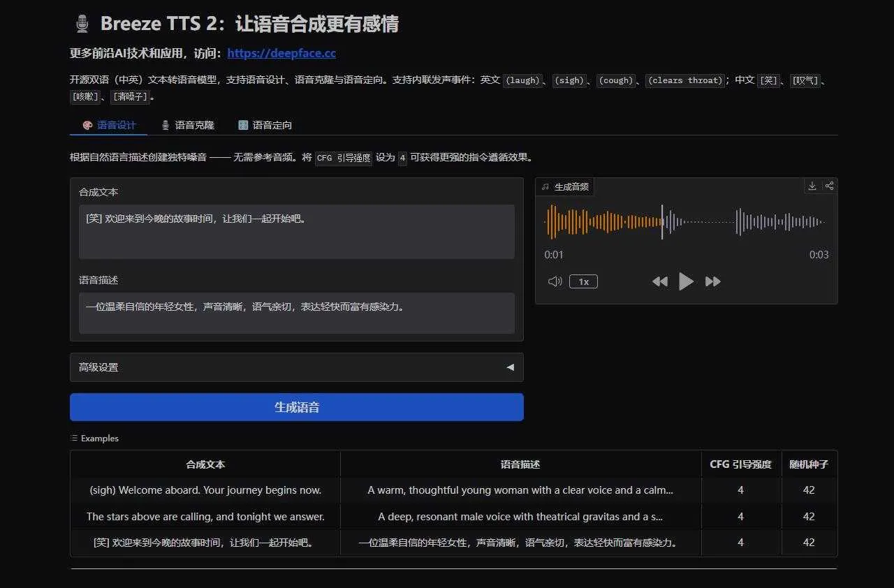Switch to the 语音克隆 tab
The height and width of the screenshot is (588, 894).
pos(188,125)
